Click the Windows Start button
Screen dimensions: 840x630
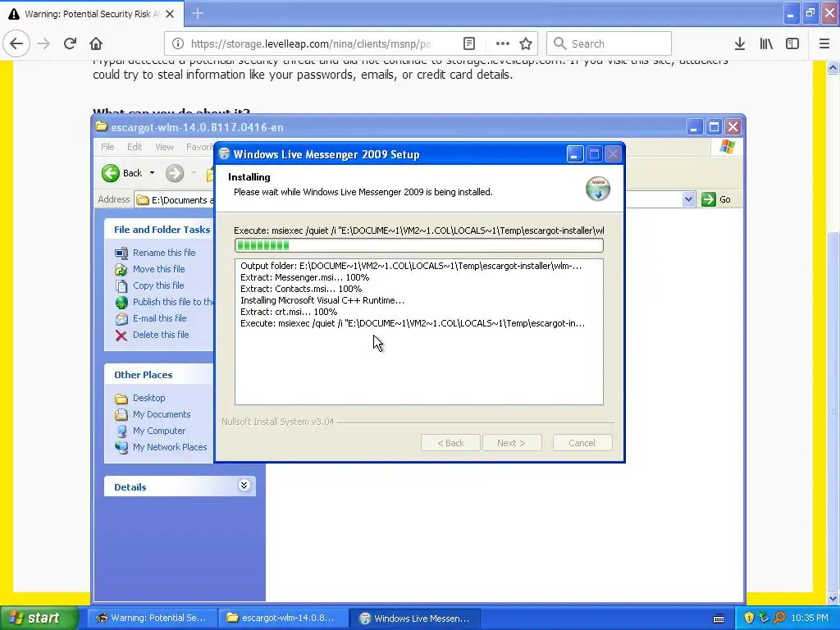pos(39,618)
